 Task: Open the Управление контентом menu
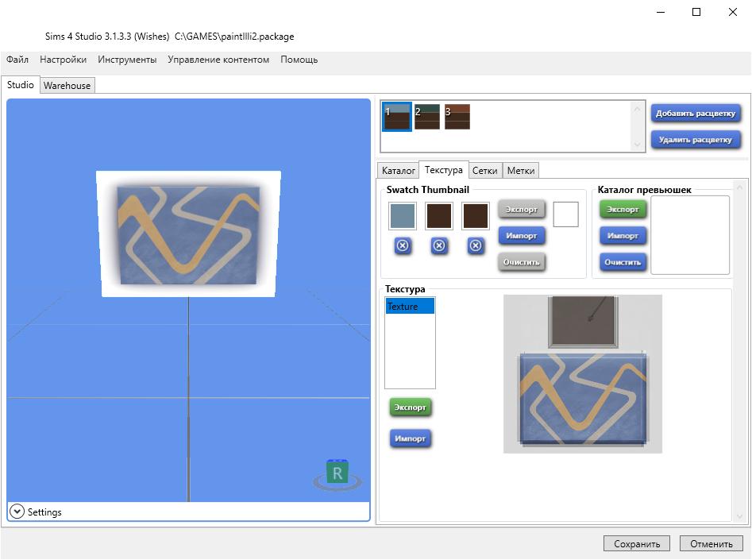[218, 60]
